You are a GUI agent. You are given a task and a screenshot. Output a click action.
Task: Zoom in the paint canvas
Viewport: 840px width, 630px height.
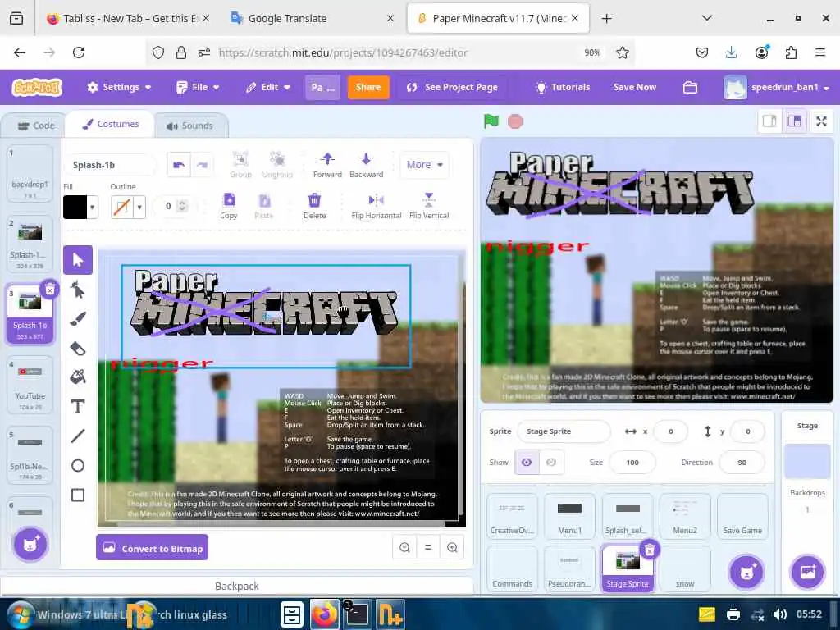(452, 547)
